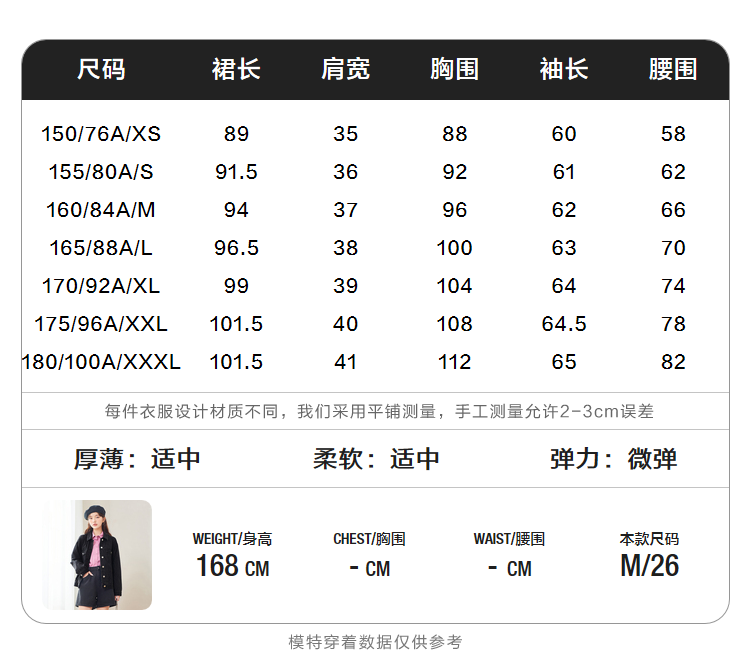Click shoulder width 41 in XXXL row
The height and width of the screenshot is (650, 750).
[345, 362]
